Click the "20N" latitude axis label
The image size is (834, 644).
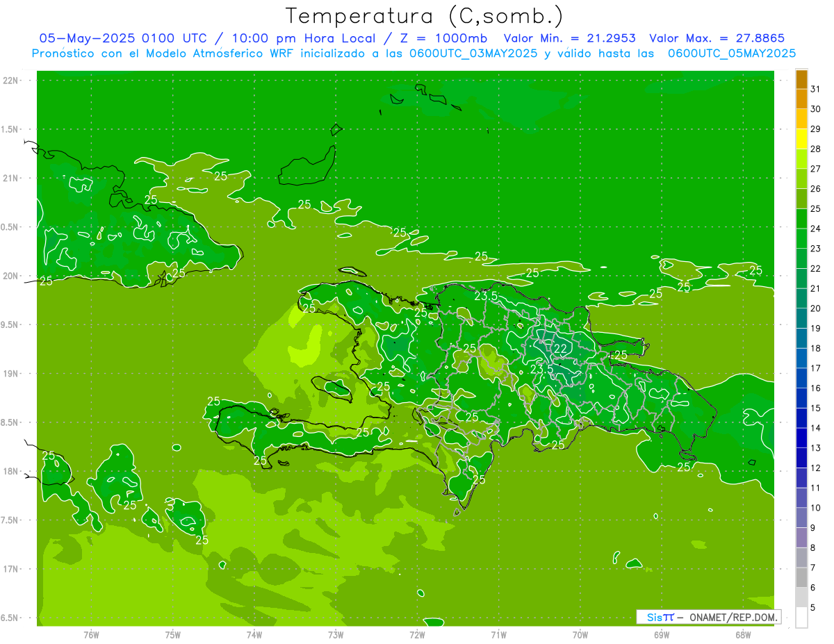(11, 276)
